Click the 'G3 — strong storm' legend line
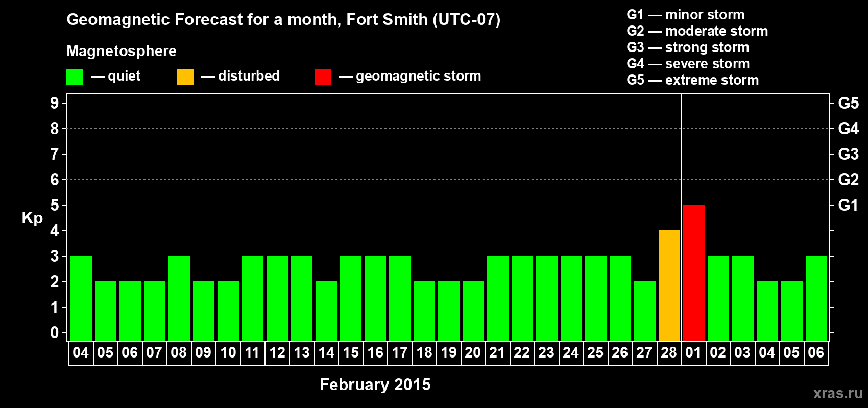Image resolution: width=868 pixels, height=408 pixels. [x=688, y=47]
